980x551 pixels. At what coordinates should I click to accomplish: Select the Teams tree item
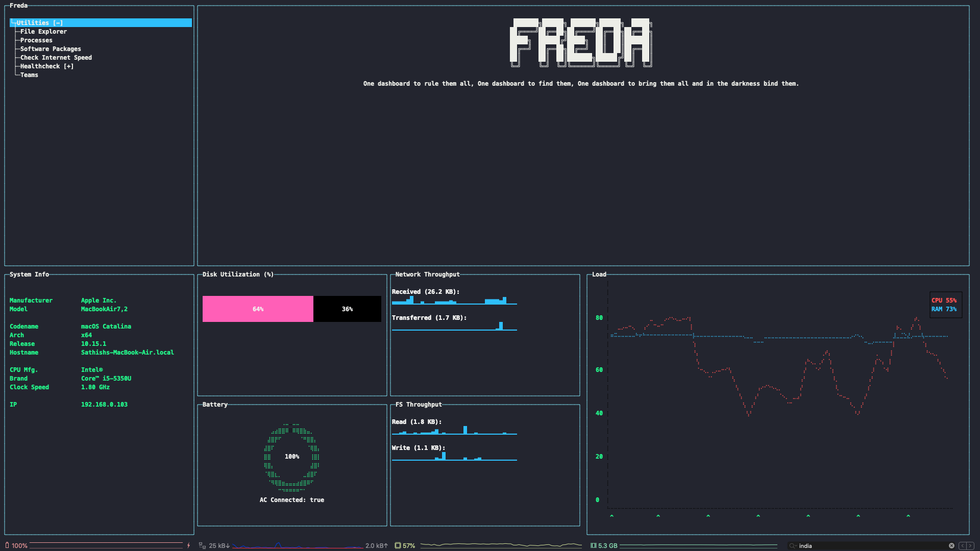tap(29, 75)
